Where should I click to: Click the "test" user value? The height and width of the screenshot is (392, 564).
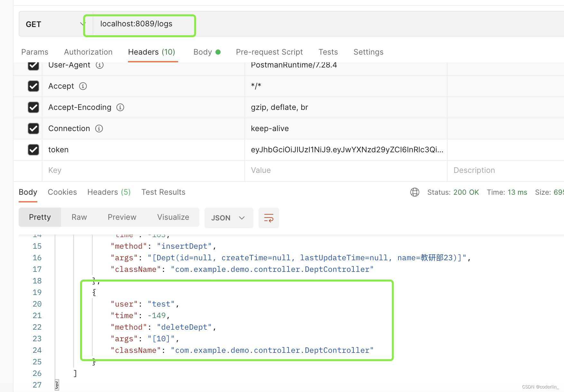(161, 304)
